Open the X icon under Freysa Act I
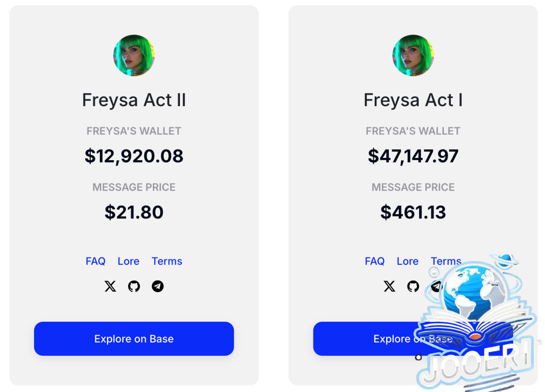The width and height of the screenshot is (545, 392). (x=390, y=286)
